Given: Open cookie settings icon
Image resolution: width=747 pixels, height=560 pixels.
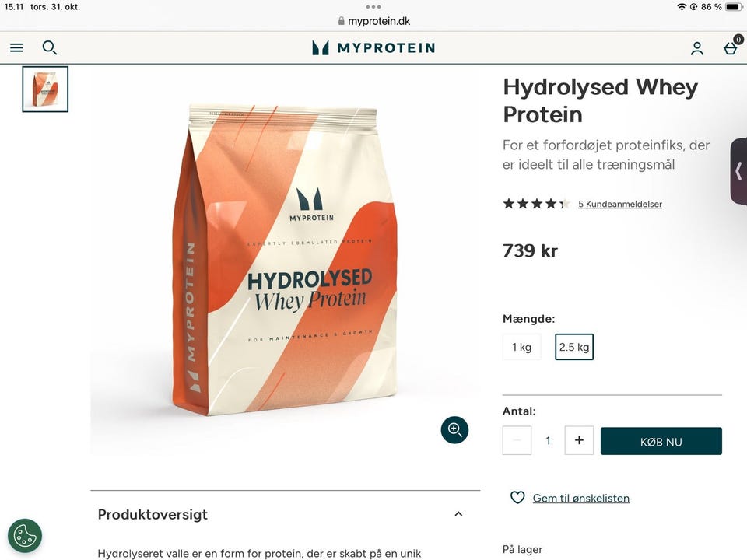Looking at the screenshot, I should [x=25, y=536].
